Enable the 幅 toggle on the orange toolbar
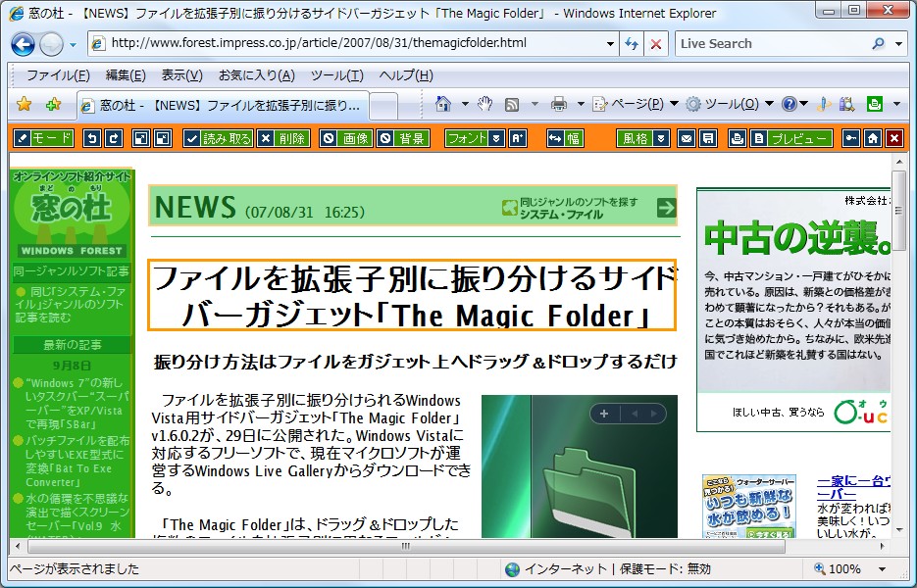This screenshot has height=588, width=917. (567, 138)
